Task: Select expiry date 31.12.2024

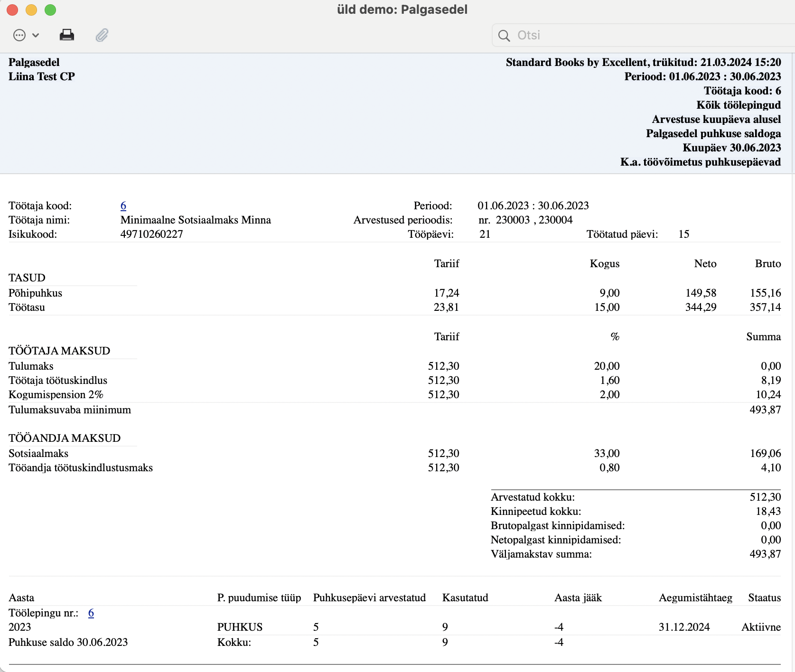Action: pyautogui.click(x=684, y=627)
